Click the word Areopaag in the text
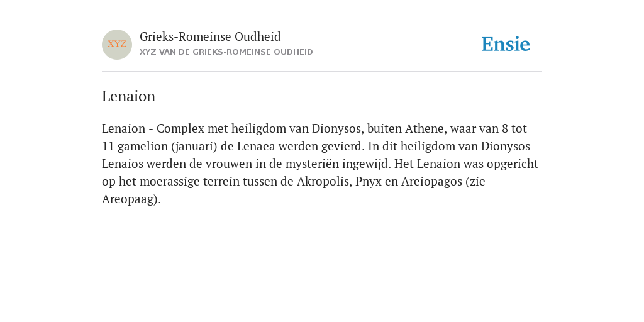 [x=130, y=199]
